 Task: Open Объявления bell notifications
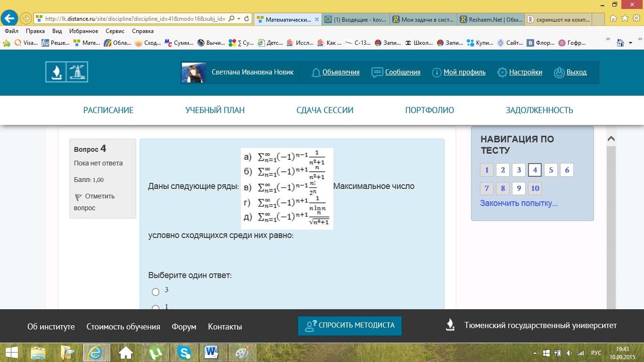pyautogui.click(x=336, y=72)
